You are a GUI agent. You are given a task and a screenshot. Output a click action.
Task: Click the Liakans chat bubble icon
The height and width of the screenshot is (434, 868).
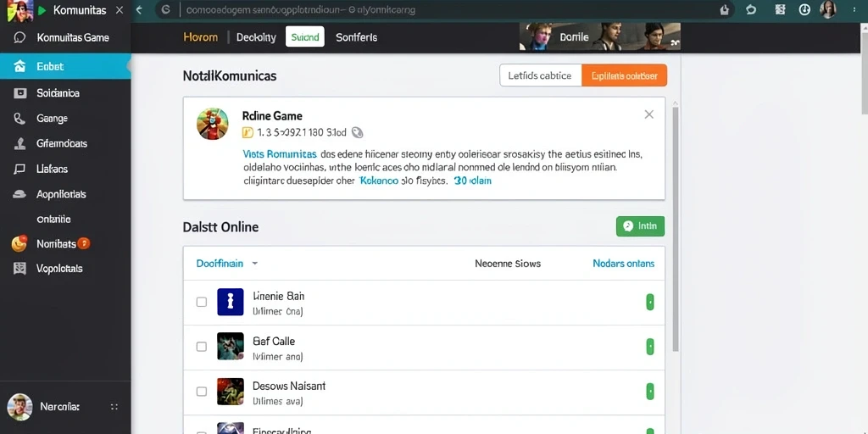coord(20,170)
